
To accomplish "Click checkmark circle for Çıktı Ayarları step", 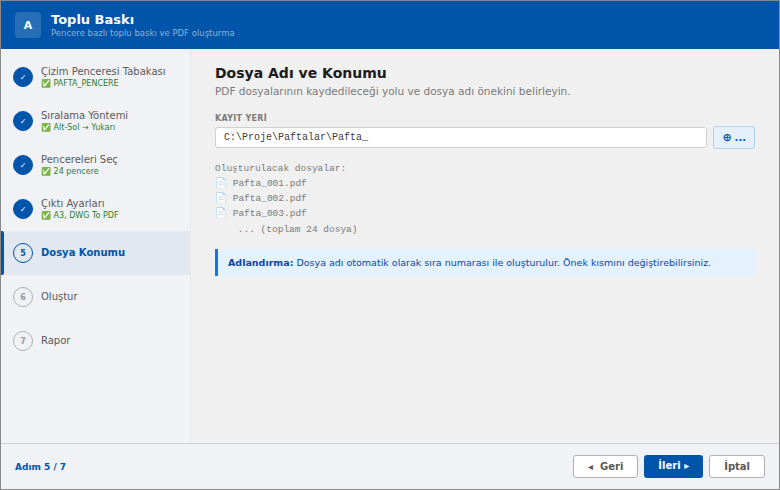I will [23, 209].
